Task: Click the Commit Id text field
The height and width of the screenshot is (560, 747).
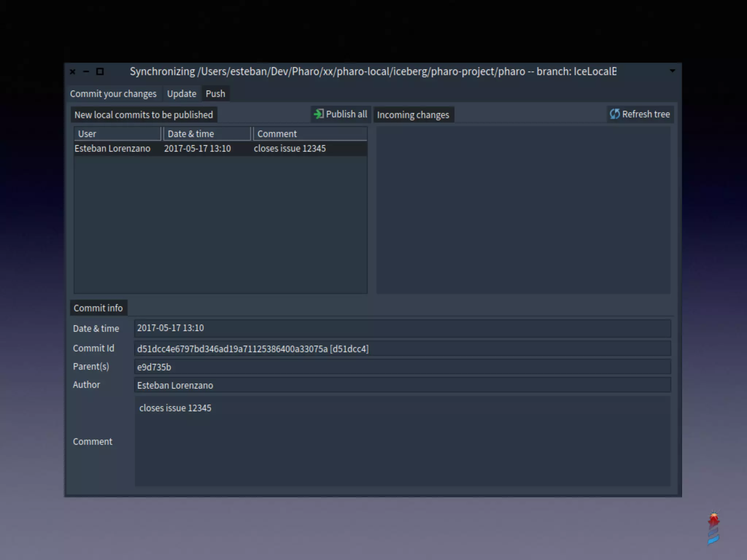Action: 402,349
